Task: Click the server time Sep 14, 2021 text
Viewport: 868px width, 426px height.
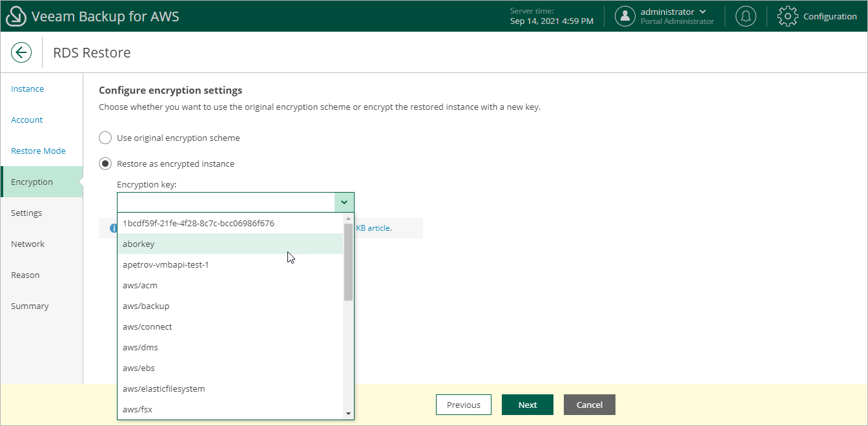Action: pyautogui.click(x=552, y=21)
